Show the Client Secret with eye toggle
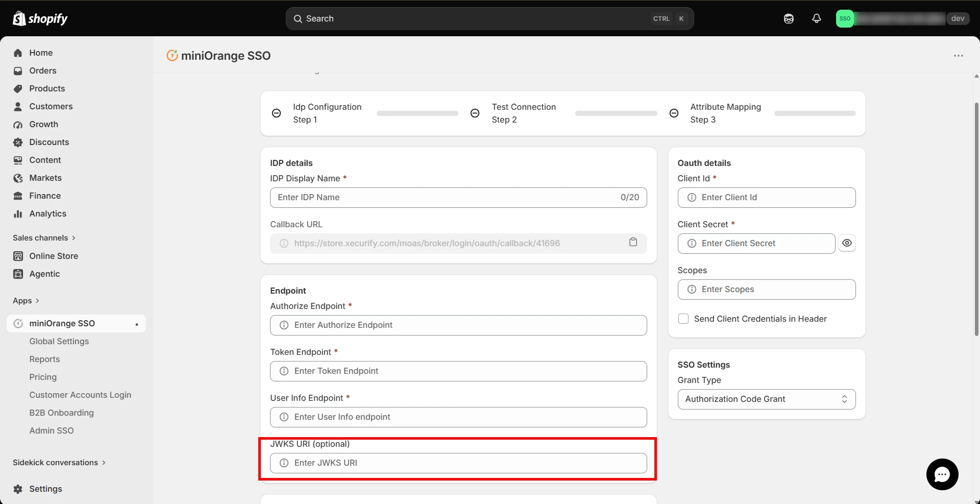 coord(847,243)
